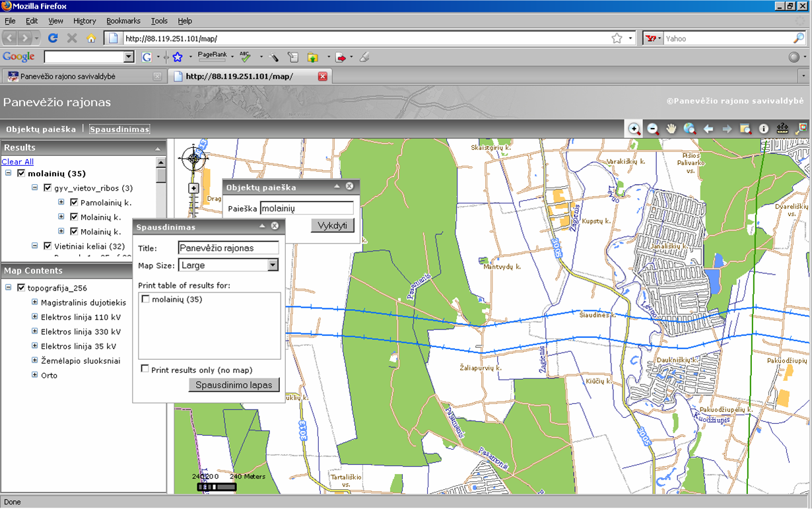Select the Measure ruler tool

tap(782, 129)
